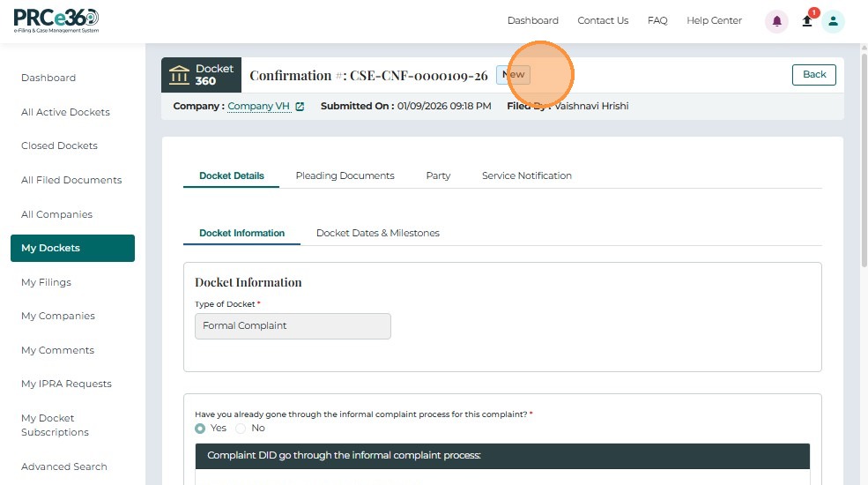The width and height of the screenshot is (868, 485).
Task: Click the PRCe360 logo
Action: tap(56, 20)
